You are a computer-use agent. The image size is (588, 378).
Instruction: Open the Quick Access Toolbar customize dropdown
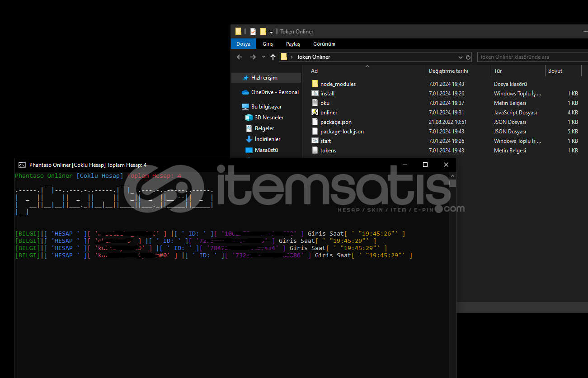[271, 32]
